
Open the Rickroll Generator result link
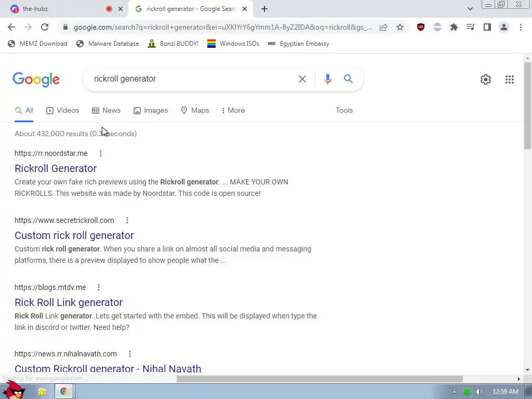click(x=56, y=168)
